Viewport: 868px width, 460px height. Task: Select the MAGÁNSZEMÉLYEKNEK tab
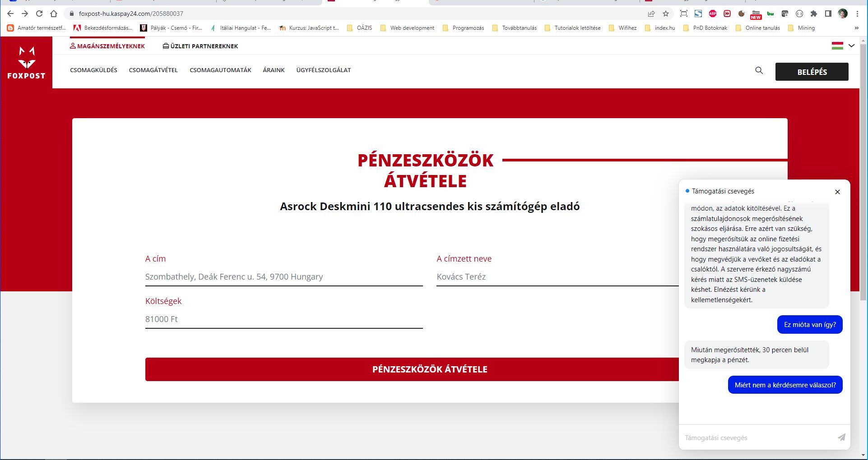[107, 46]
